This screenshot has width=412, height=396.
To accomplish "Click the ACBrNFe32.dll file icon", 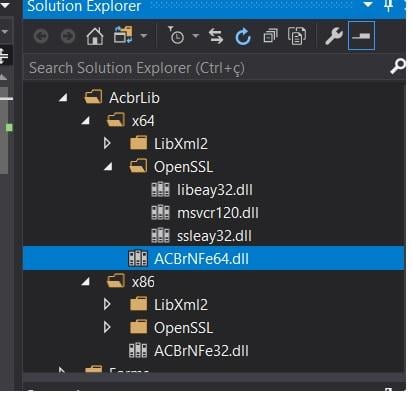I will click(x=138, y=350).
